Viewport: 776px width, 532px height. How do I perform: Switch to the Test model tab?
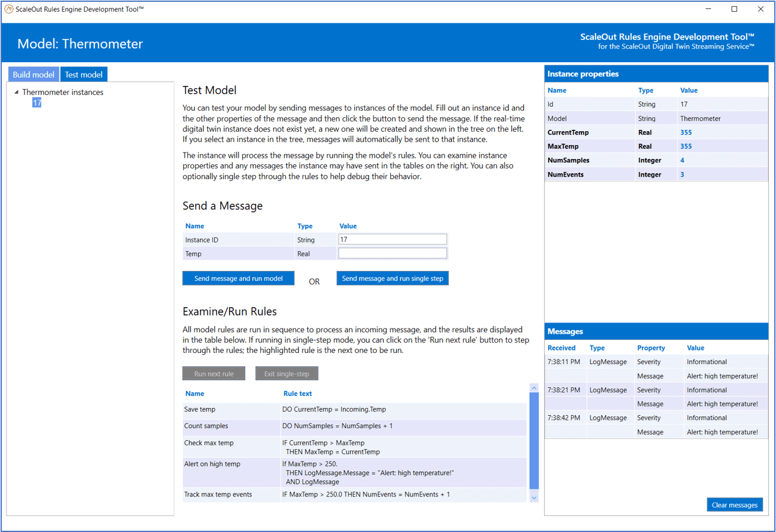point(84,75)
